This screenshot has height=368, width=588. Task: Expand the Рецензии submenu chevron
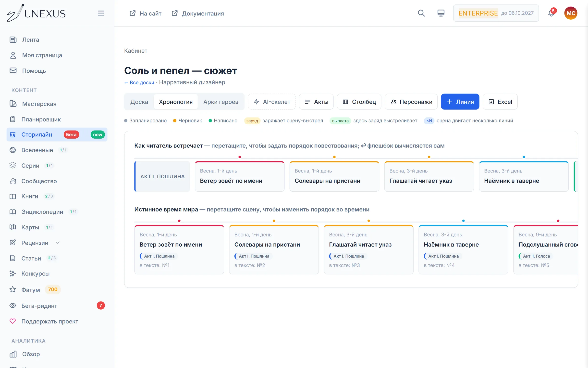[x=58, y=243]
